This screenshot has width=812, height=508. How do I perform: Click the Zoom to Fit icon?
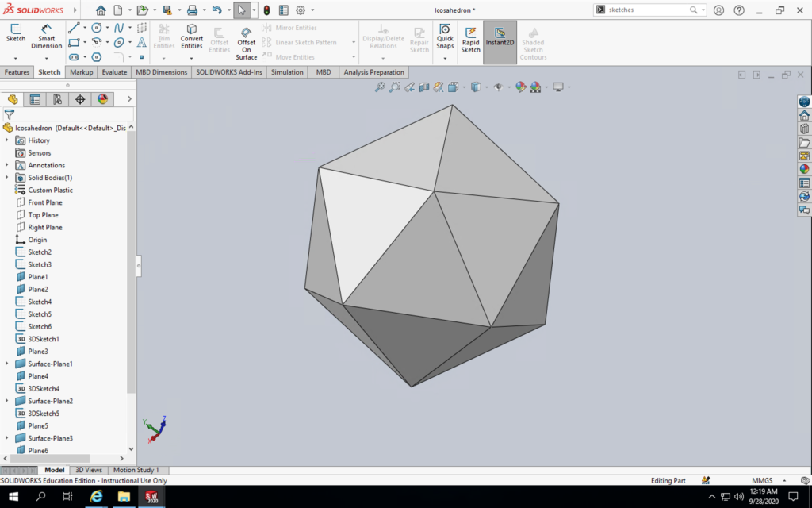click(x=380, y=87)
